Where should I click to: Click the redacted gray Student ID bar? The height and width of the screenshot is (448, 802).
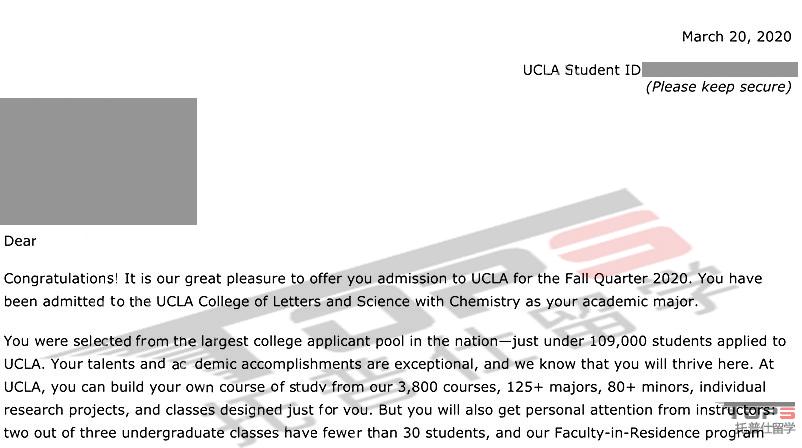pos(720,70)
